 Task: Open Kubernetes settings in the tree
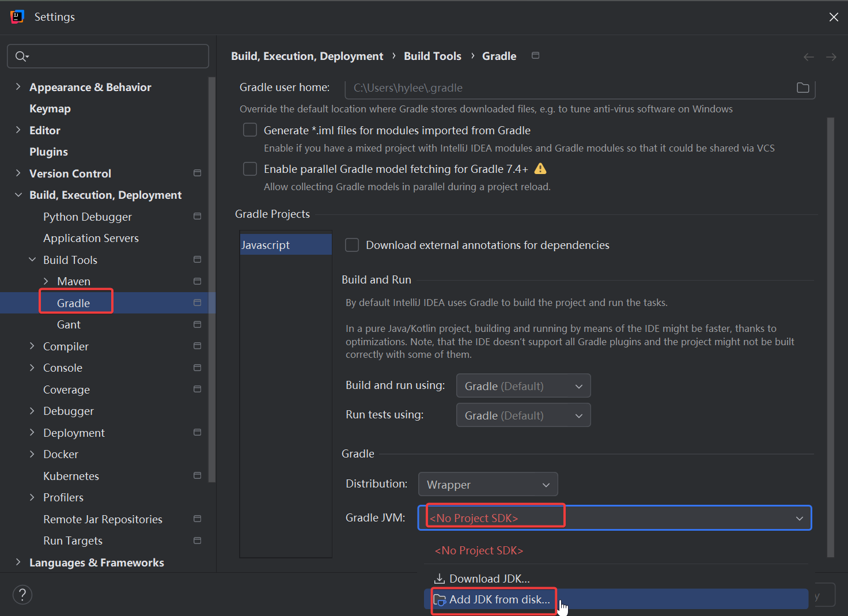tap(71, 476)
